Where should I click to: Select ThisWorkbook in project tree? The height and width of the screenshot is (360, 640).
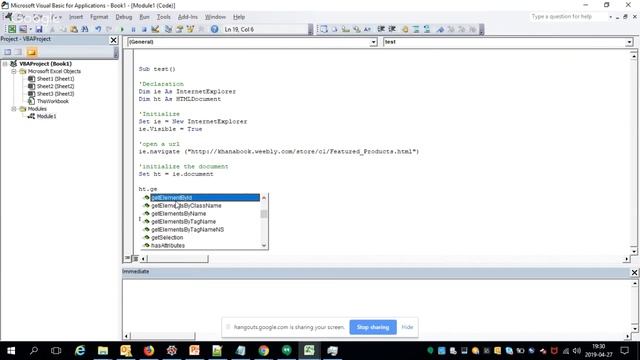[53, 101]
